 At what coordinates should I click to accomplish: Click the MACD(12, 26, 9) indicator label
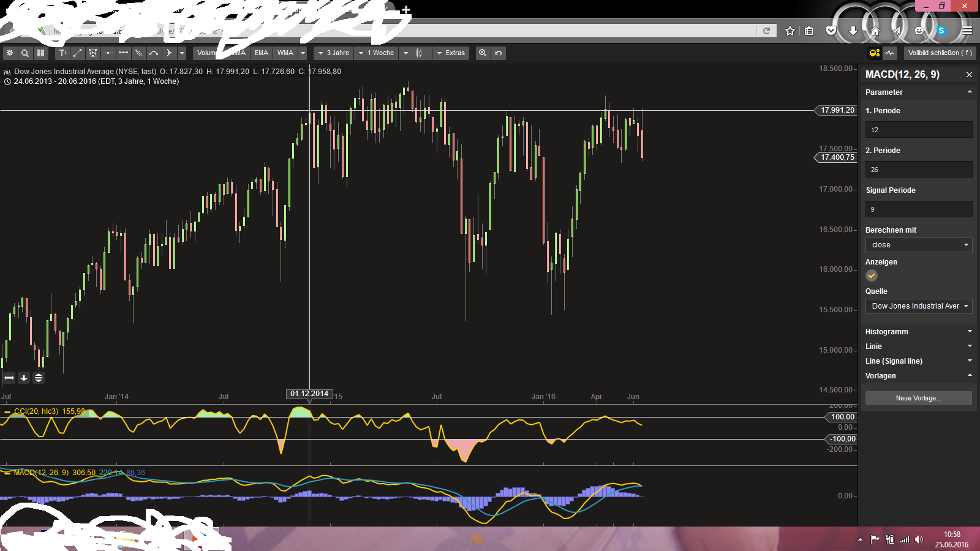tap(41, 473)
